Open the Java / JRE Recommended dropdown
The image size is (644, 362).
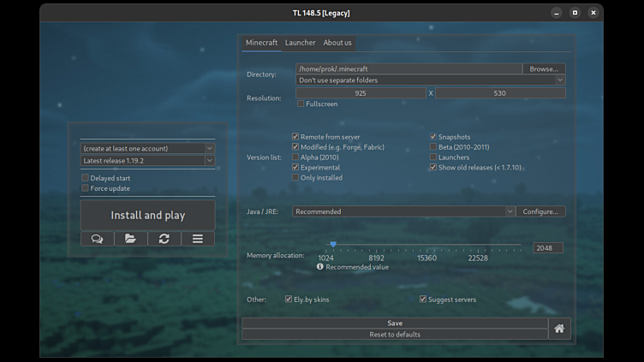point(403,211)
